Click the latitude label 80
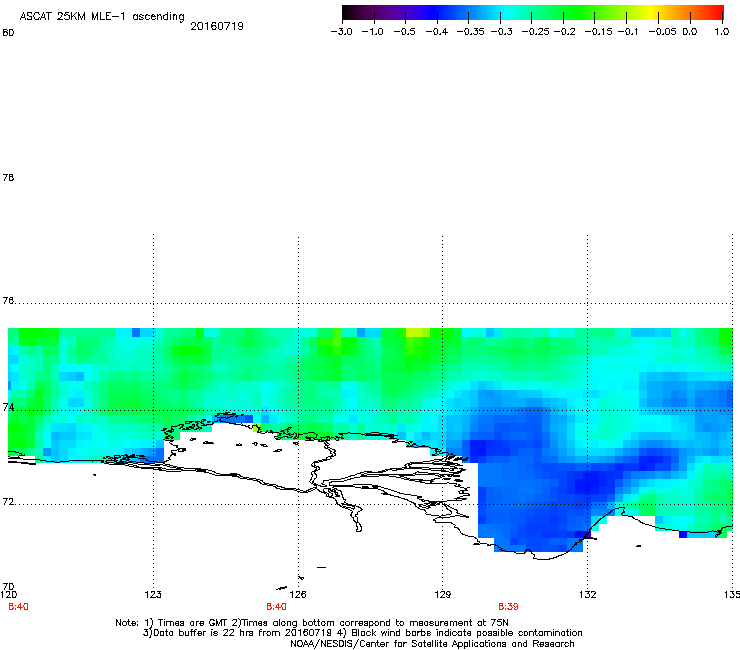Screen dimensions: 740x650 8,33
